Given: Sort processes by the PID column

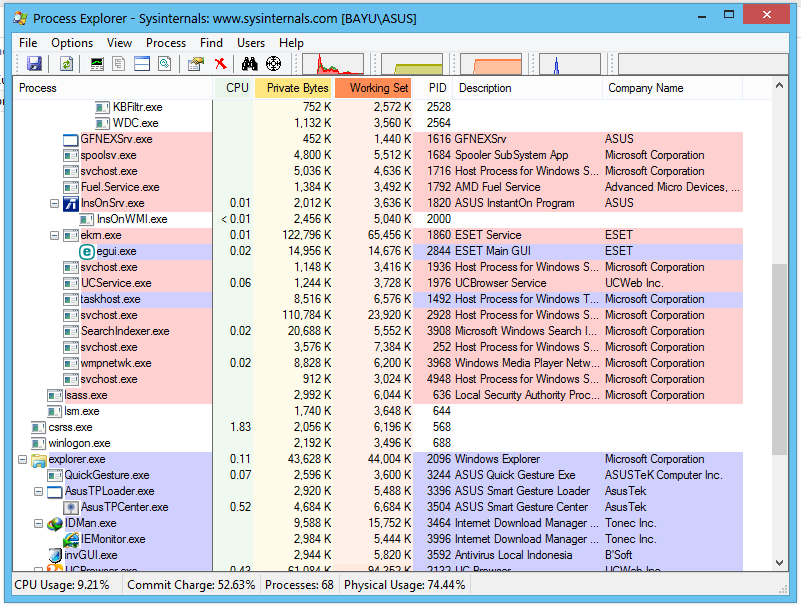Looking at the screenshot, I should click(436, 88).
